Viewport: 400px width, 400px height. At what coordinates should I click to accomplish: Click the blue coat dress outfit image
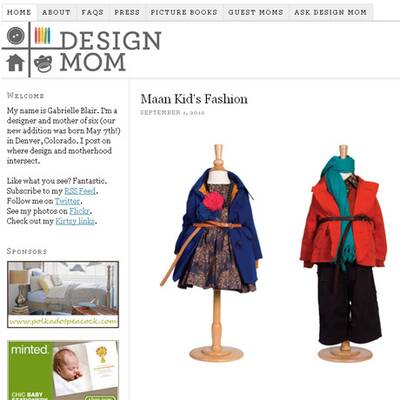[213, 253]
